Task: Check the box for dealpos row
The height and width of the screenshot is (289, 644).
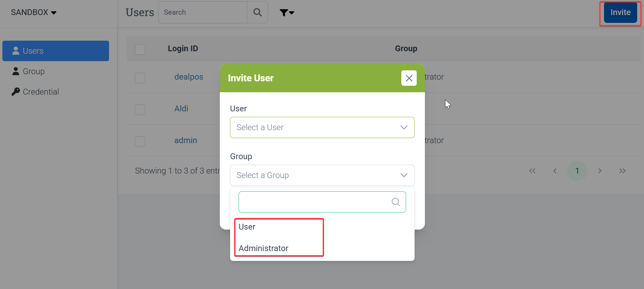Action: pos(140,78)
